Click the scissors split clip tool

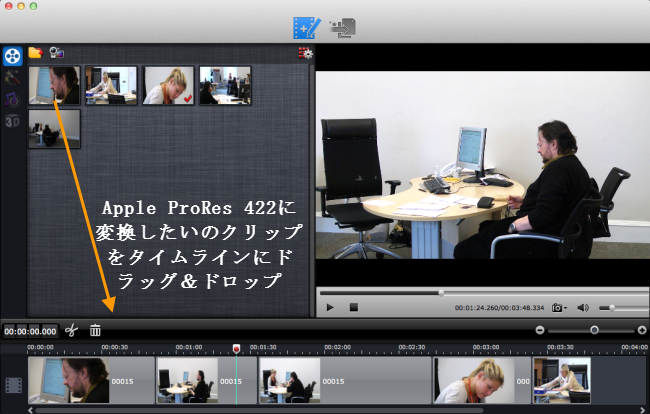tap(71, 330)
